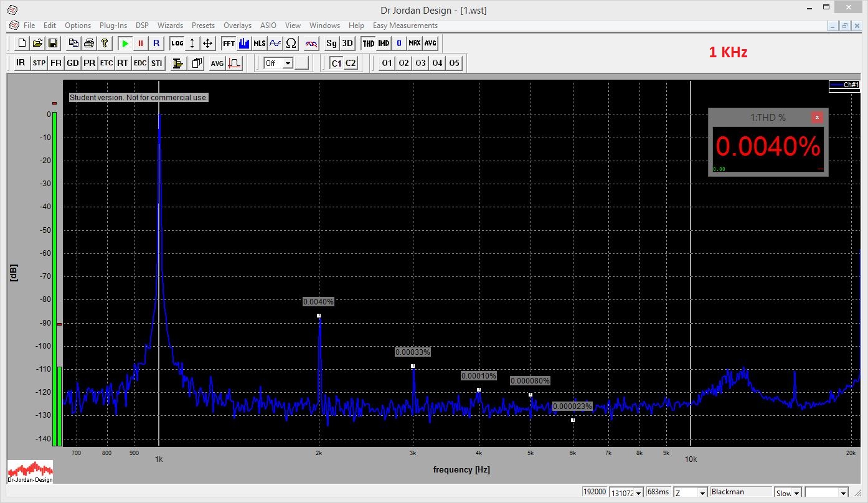The image size is (868, 503).
Task: Open the DSP menu
Action: 143,26
